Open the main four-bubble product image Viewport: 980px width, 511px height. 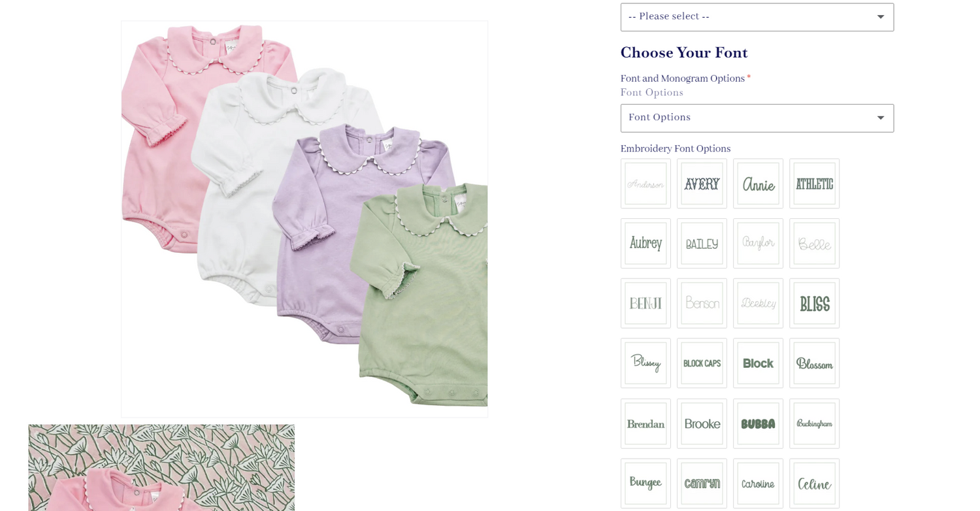pos(304,219)
